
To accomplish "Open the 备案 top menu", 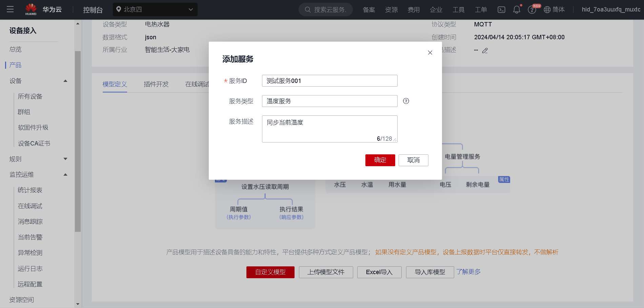I will [369, 9].
